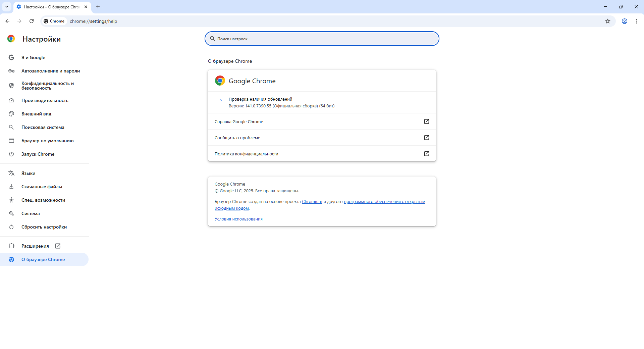Image resolution: width=644 pixels, height=349 pixels.
Task: Open the profile account icon
Action: 624,21
